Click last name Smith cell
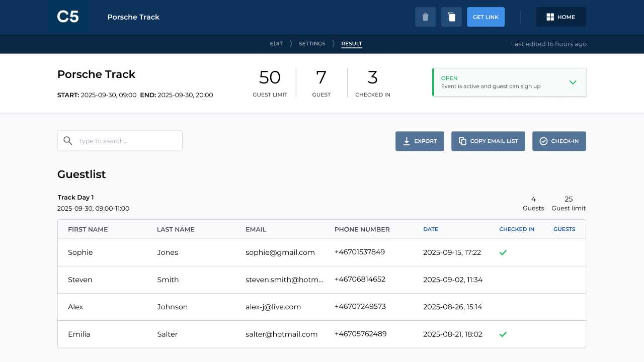This screenshot has width=644, height=362. [x=168, y=280]
